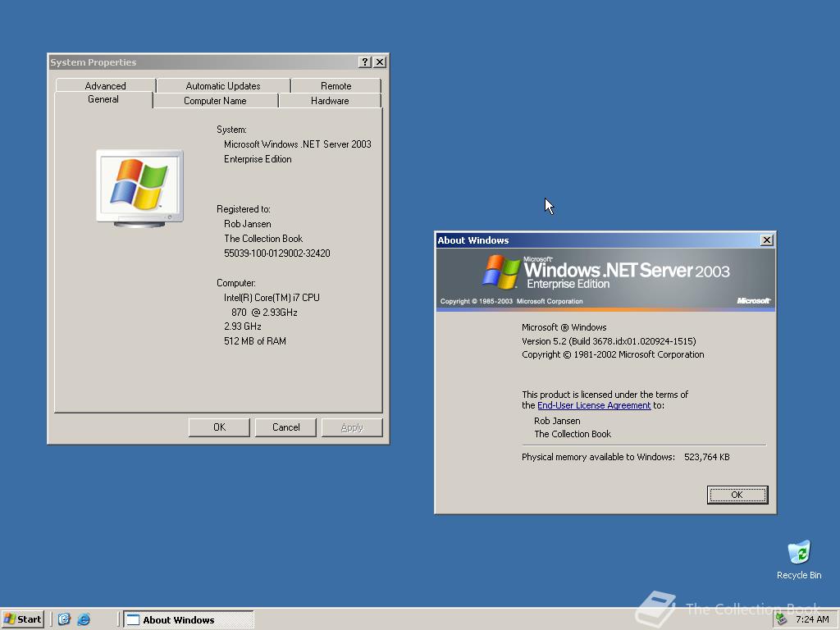The height and width of the screenshot is (630, 840).
Task: Close the About Windows dialog
Action: click(767, 240)
